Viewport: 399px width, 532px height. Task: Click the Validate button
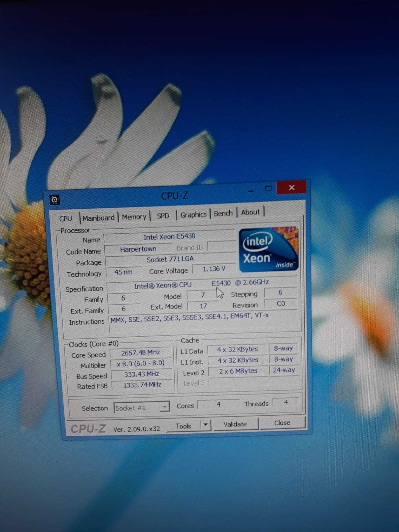point(235,424)
